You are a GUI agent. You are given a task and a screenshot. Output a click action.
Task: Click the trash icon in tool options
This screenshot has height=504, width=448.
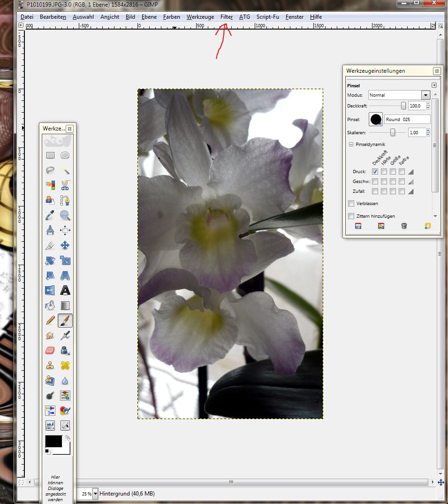point(404,226)
